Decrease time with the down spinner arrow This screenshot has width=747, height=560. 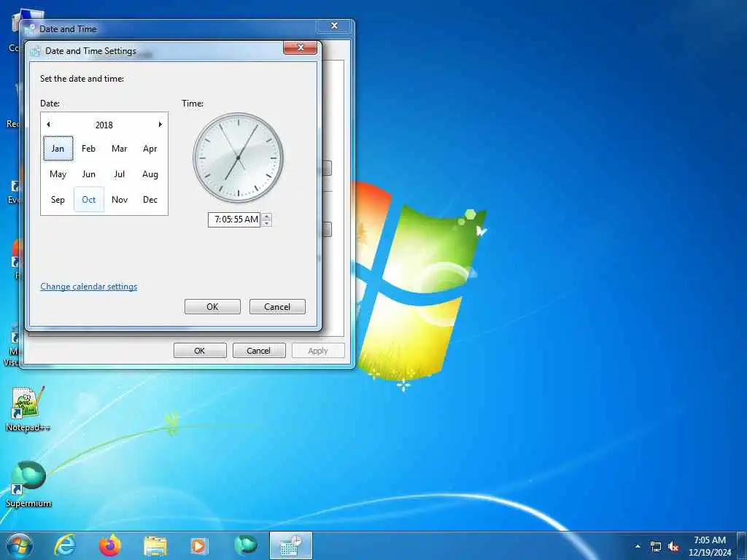(x=267, y=223)
